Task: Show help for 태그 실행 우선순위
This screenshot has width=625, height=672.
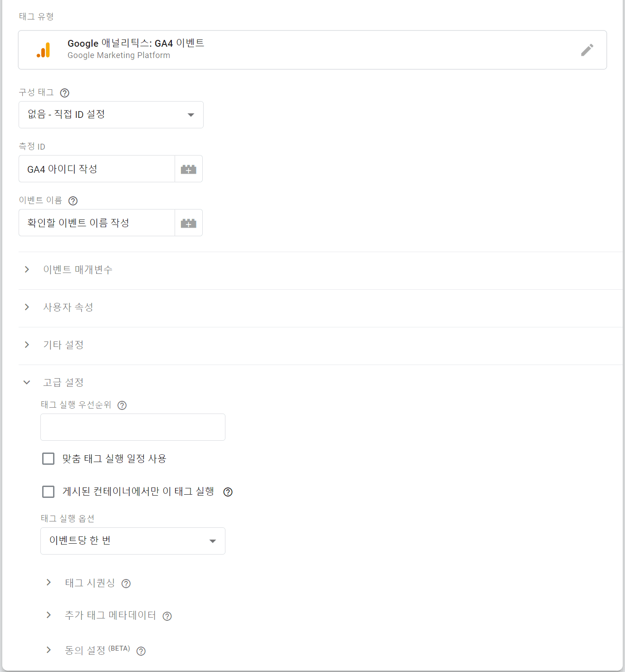Action: tap(122, 405)
